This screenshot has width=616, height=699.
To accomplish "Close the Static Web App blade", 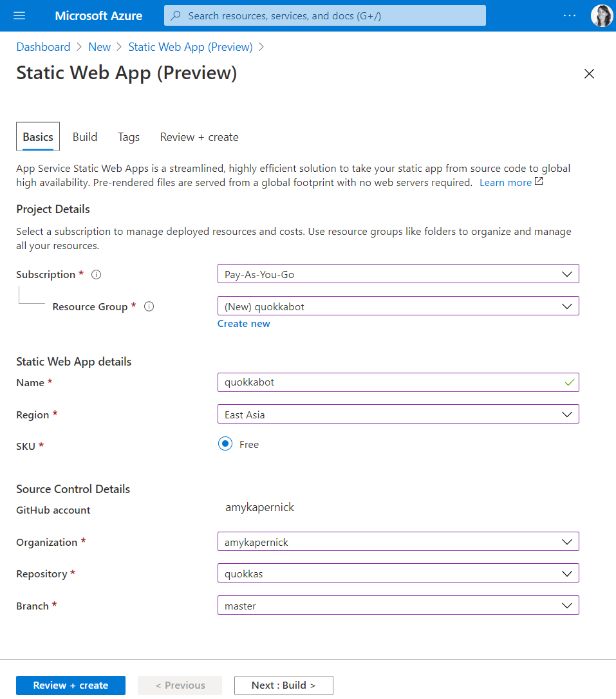I will coord(589,74).
